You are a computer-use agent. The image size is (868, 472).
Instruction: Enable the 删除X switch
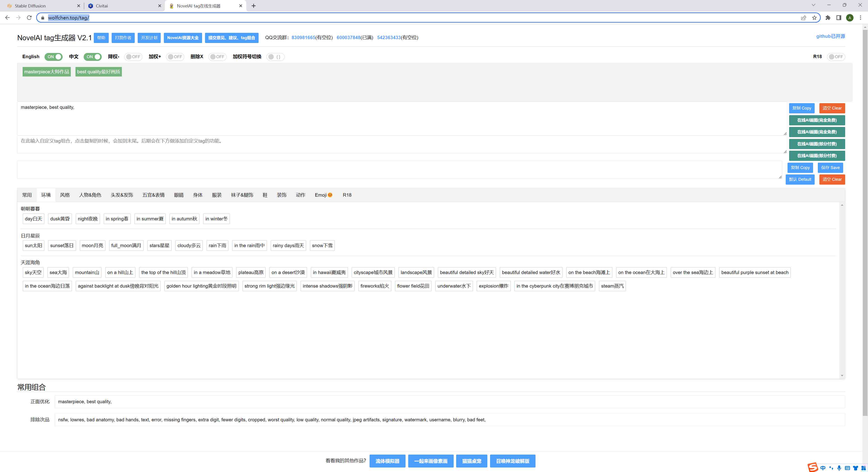pos(217,57)
